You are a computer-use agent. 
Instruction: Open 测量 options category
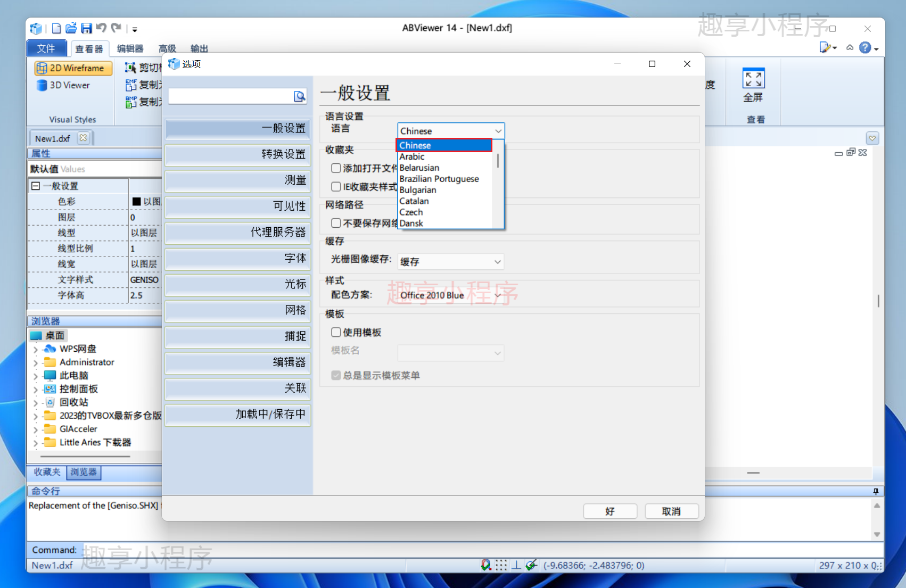[237, 180]
